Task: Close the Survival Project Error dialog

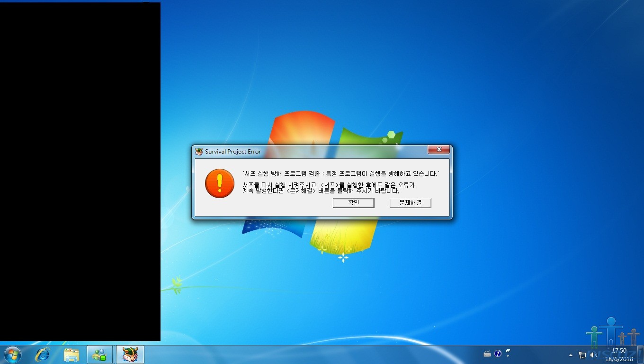Action: point(438,150)
